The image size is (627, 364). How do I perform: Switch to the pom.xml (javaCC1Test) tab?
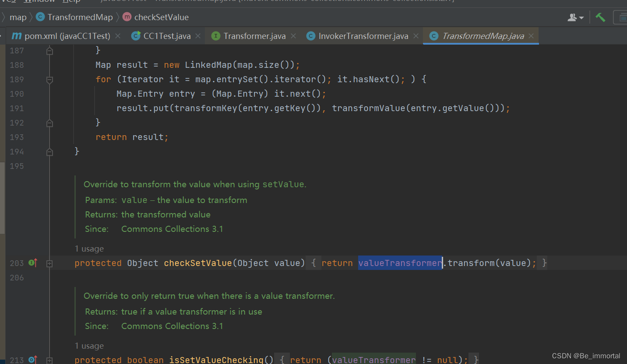coord(67,36)
